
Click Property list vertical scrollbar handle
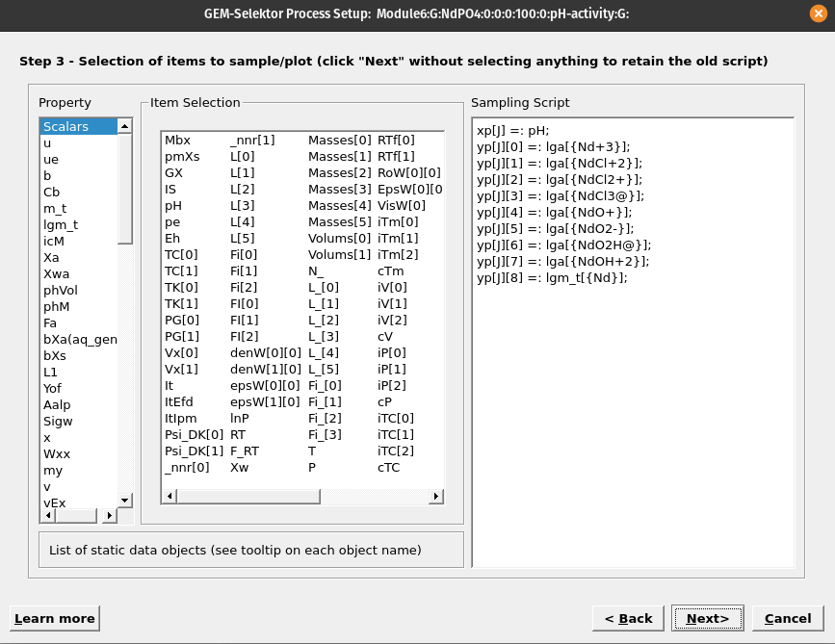[124, 189]
